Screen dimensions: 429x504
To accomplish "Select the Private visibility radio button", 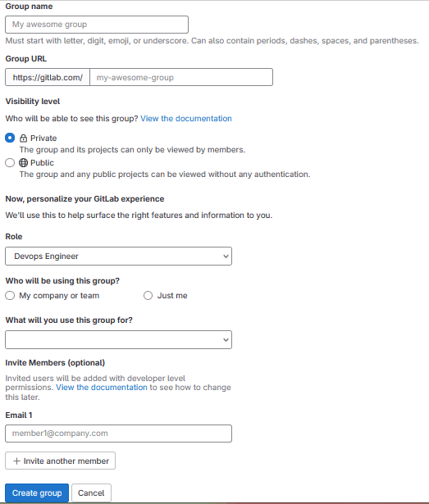I will [x=10, y=138].
